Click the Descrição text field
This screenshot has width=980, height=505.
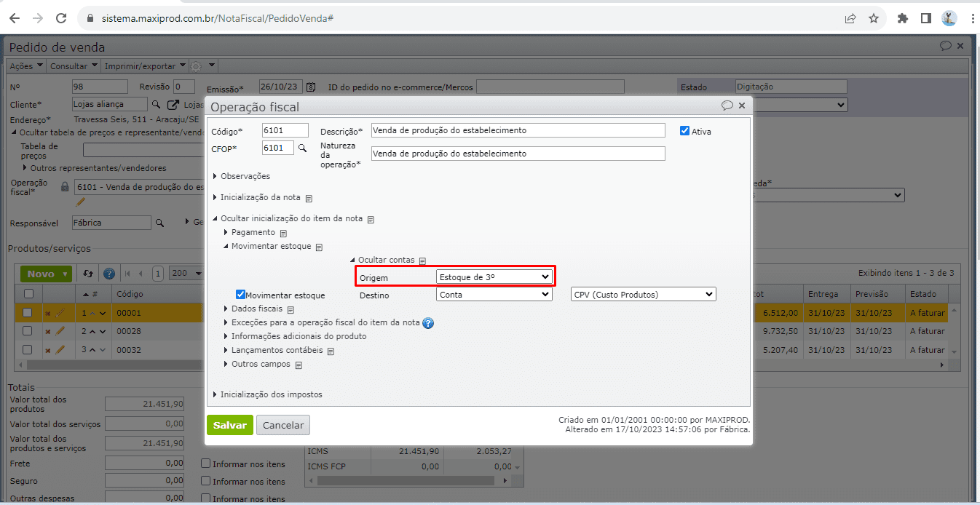pyautogui.click(x=518, y=130)
